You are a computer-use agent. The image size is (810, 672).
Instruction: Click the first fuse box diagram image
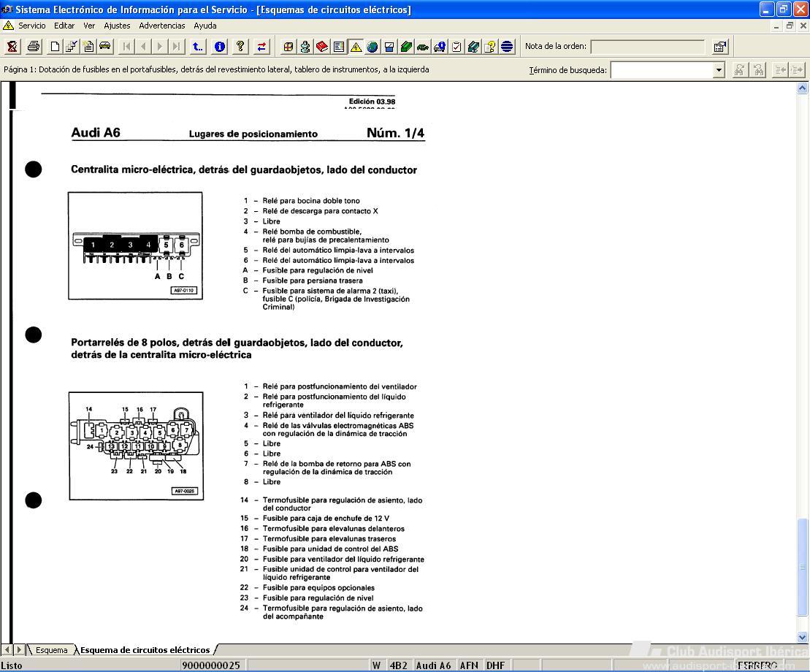click(135, 246)
